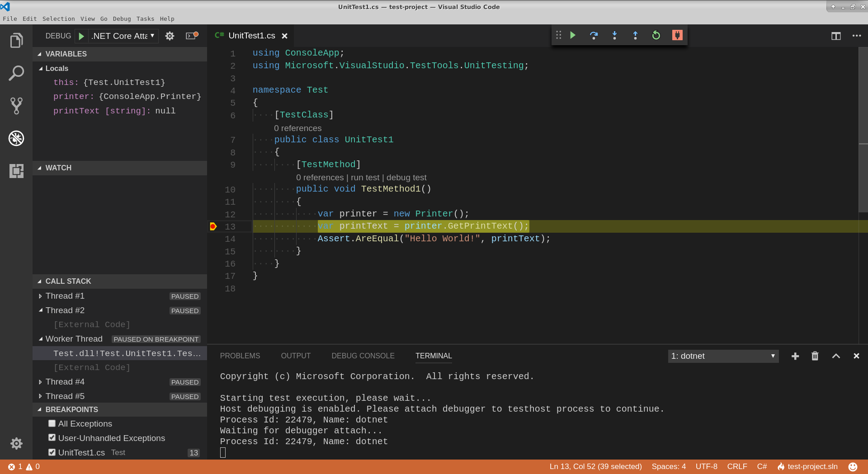Open the Debug view in activity bar
This screenshot has width=868, height=474.
(16, 138)
